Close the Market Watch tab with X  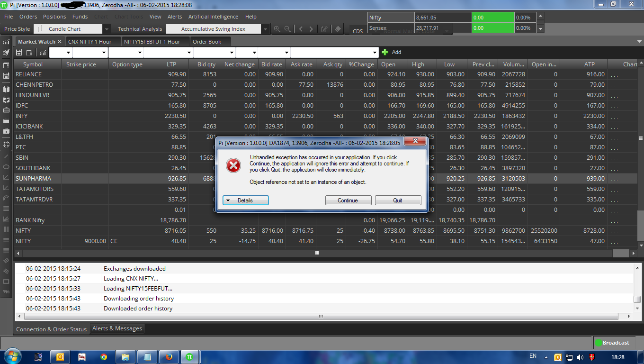[x=60, y=42]
